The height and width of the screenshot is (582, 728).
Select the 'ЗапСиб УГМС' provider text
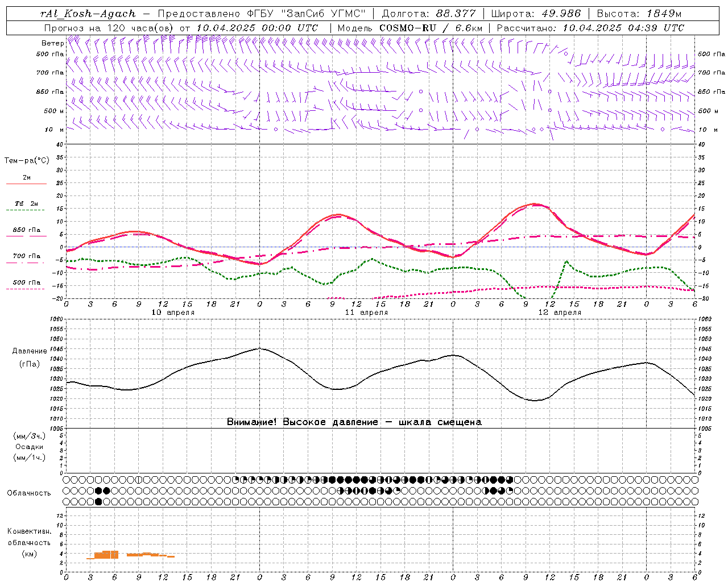point(323,14)
